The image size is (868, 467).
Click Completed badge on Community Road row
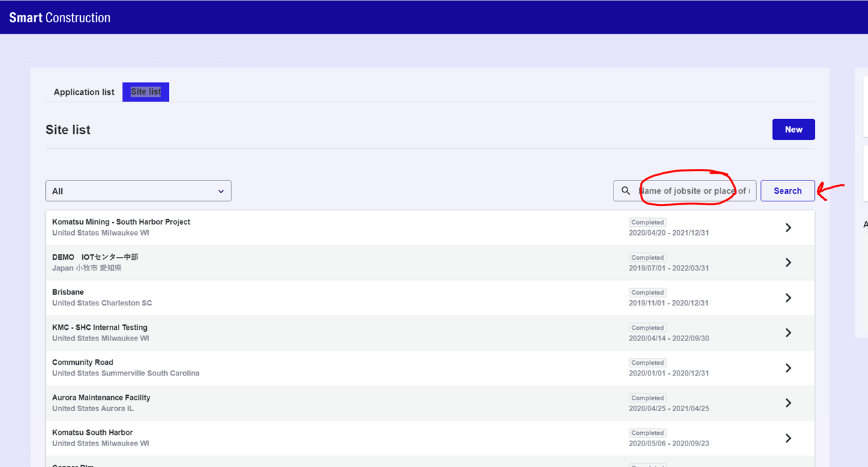click(x=648, y=363)
